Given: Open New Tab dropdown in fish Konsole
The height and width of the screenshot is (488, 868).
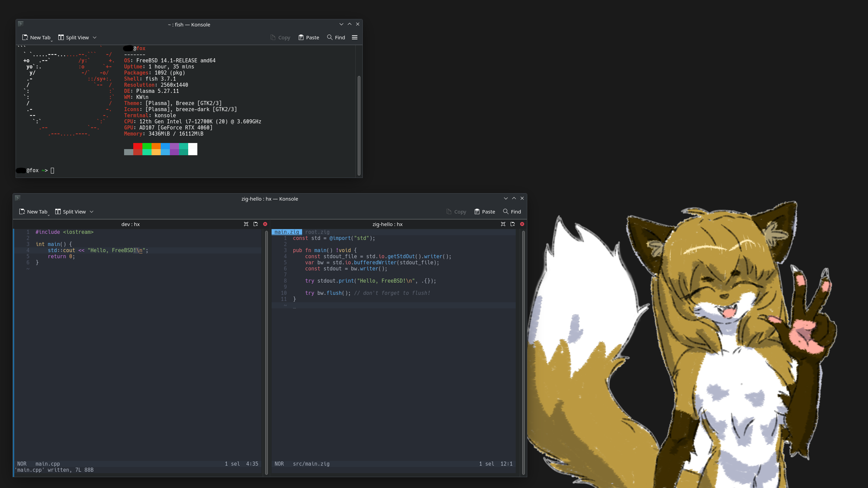Looking at the screenshot, I should 52,40.
